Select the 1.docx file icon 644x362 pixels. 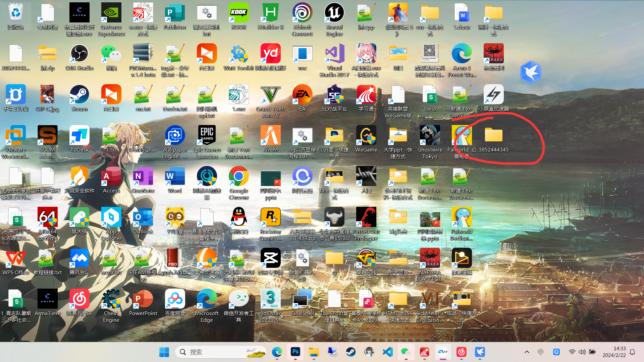462,17
